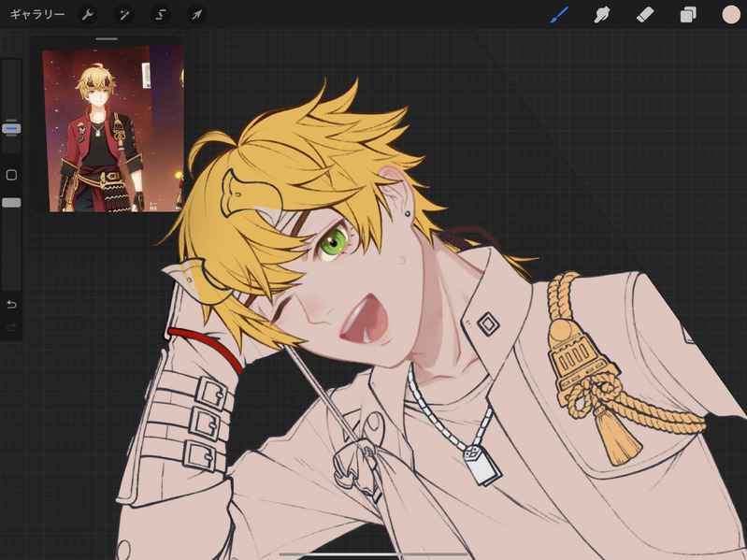Adjust the brush opacity slider handle
The width and height of the screenshot is (747, 560).
click(x=11, y=203)
